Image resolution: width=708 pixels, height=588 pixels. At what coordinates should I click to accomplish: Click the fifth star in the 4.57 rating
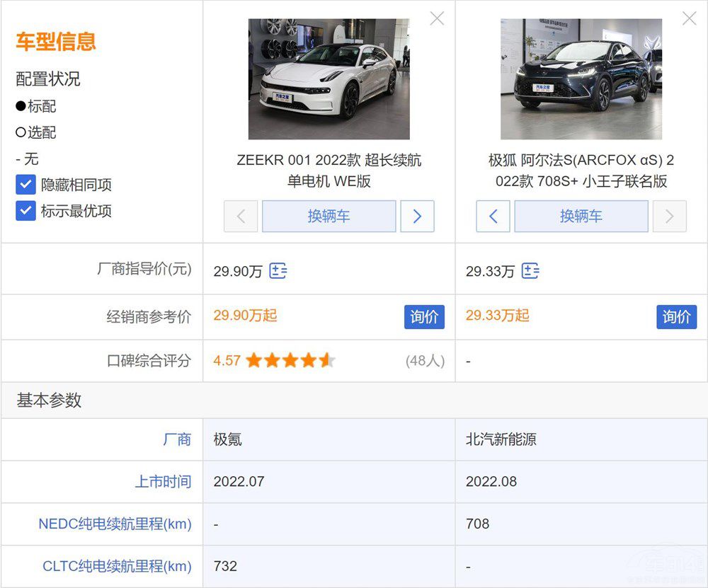(326, 360)
